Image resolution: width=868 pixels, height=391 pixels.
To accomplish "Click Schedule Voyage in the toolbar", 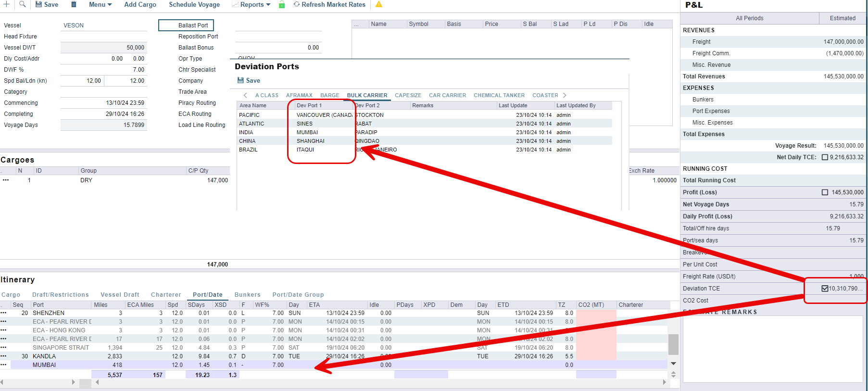I will click(194, 5).
